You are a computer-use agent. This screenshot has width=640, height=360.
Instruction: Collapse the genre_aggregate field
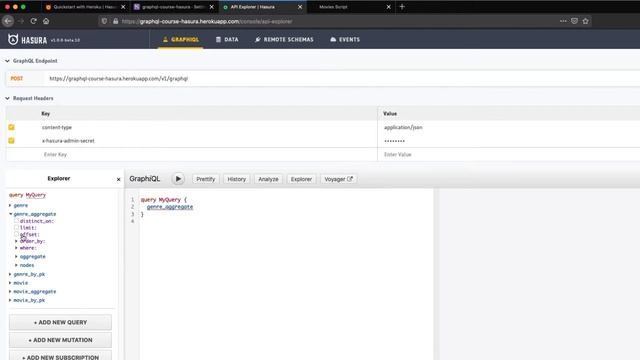tap(10, 214)
